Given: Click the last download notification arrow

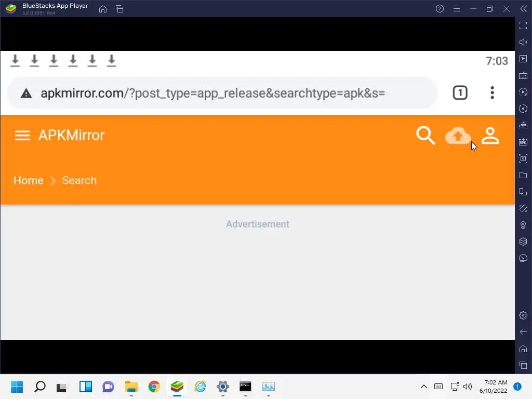Looking at the screenshot, I should [112, 61].
